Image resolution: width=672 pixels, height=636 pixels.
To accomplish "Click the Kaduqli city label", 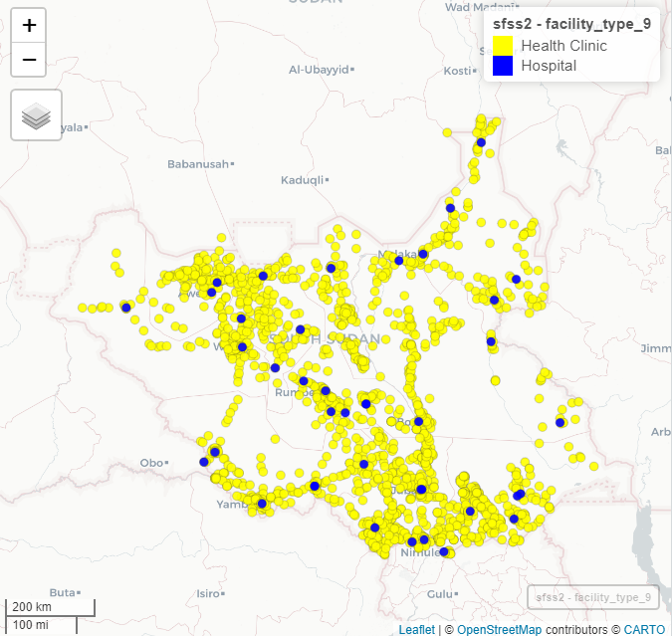I will click(303, 180).
